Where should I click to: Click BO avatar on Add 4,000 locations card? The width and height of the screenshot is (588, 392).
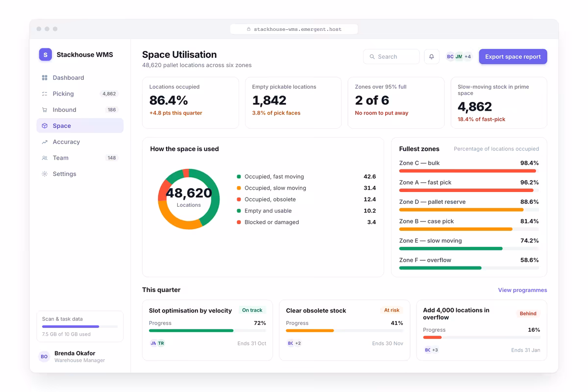click(427, 350)
